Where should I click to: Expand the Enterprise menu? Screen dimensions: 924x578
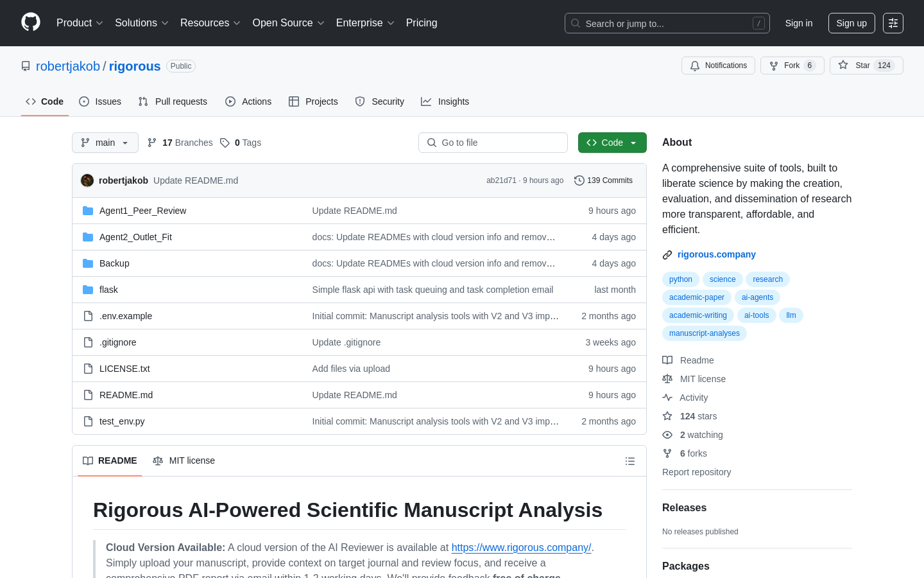coord(365,23)
